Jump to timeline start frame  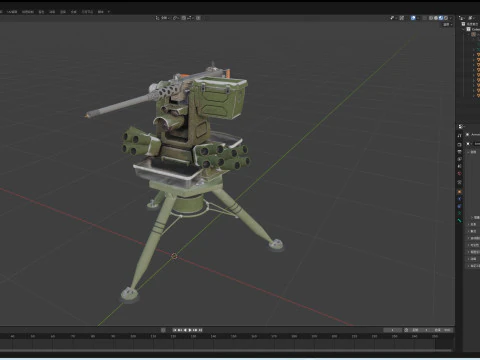pyautogui.click(x=175, y=330)
